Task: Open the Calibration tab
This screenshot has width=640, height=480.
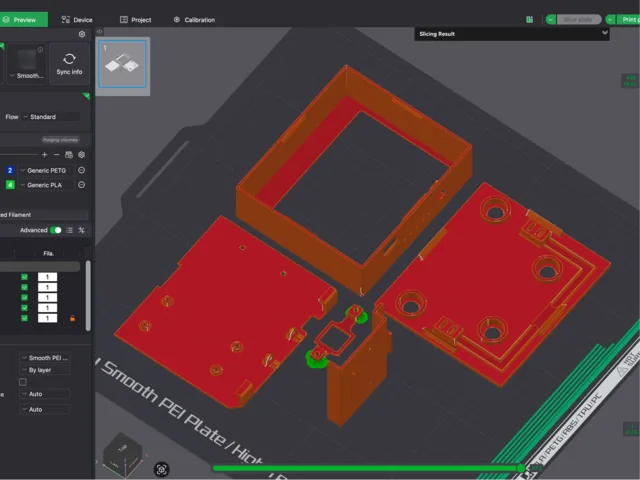Action: tap(194, 20)
